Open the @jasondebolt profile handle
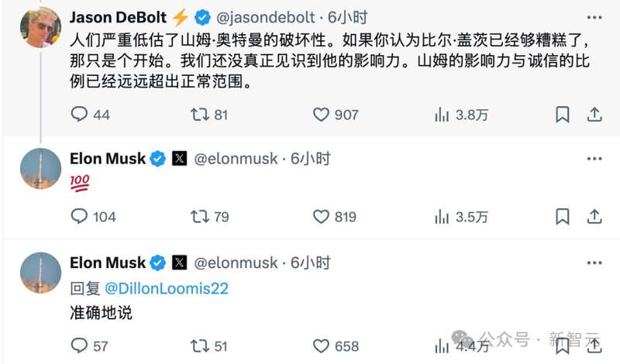Image resolution: width=620 pixels, height=364 pixels. (266, 17)
